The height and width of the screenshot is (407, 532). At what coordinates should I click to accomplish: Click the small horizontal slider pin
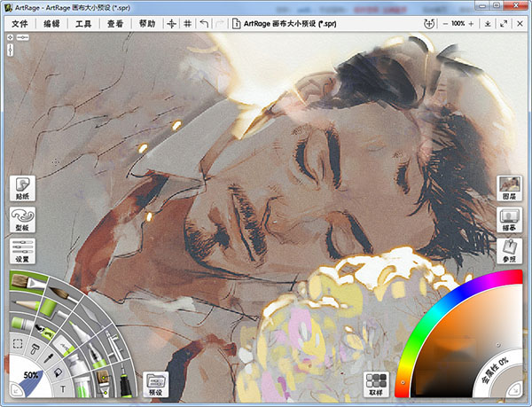23,37
